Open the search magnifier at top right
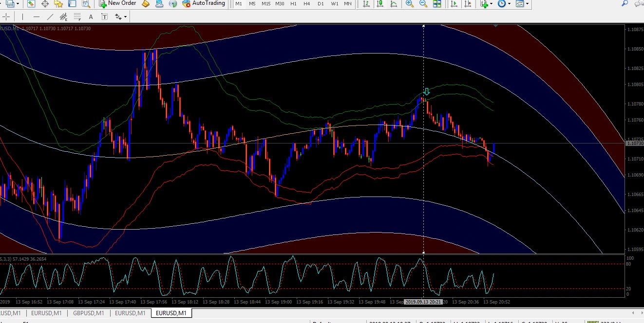The height and width of the screenshot is (323, 644). coord(625,3)
